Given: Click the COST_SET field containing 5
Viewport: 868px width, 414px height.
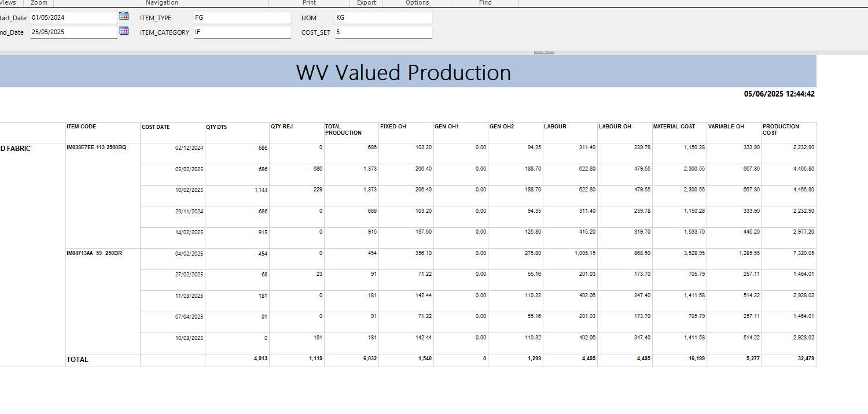Looking at the screenshot, I should point(383,32).
